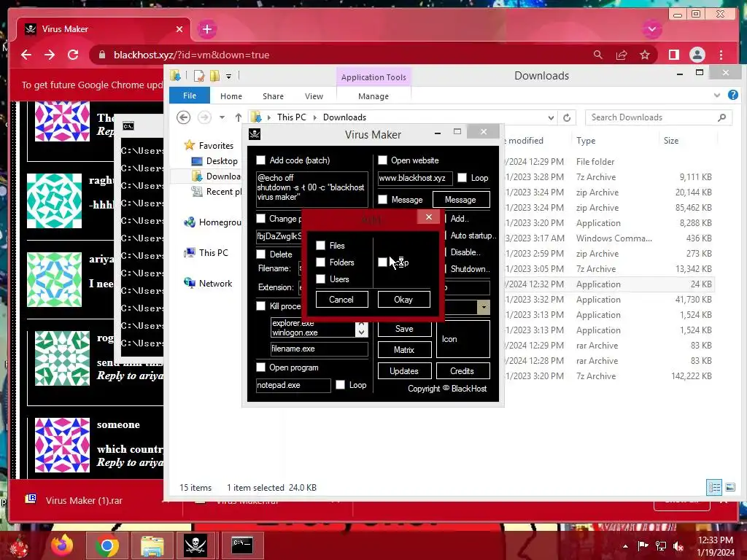This screenshot has width=747, height=560.
Task: Click the Virus Maker skull title icon
Action: point(255,134)
